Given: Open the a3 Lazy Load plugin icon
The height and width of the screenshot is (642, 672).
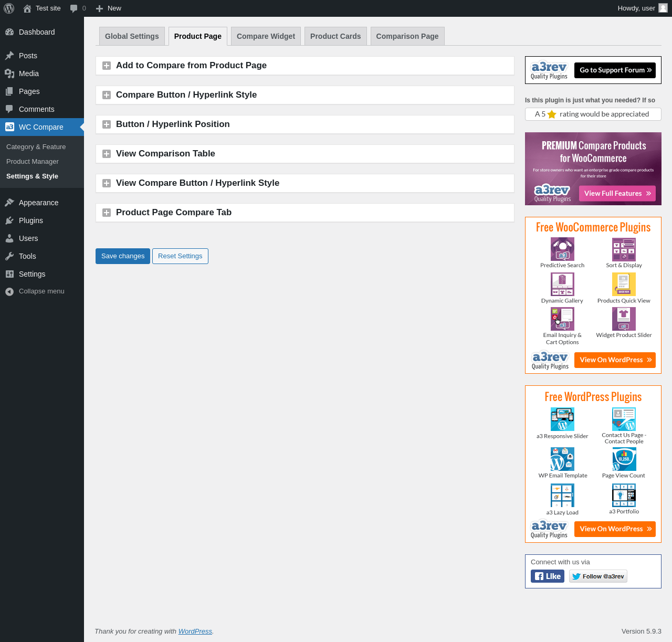Looking at the screenshot, I should pyautogui.click(x=562, y=496).
